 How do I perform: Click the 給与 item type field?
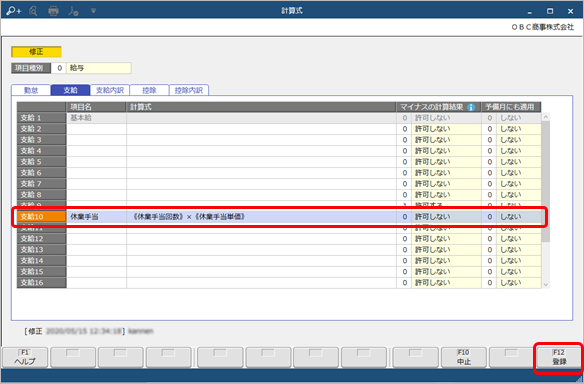[99, 68]
